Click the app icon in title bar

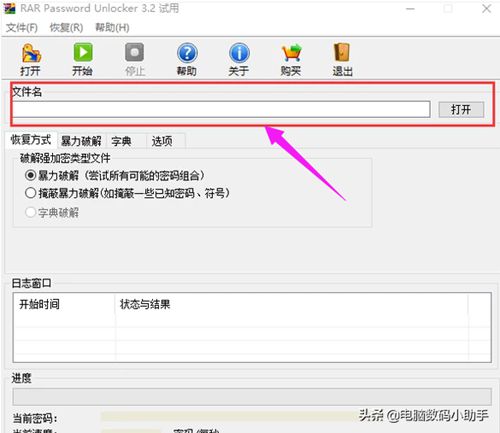click(9, 8)
